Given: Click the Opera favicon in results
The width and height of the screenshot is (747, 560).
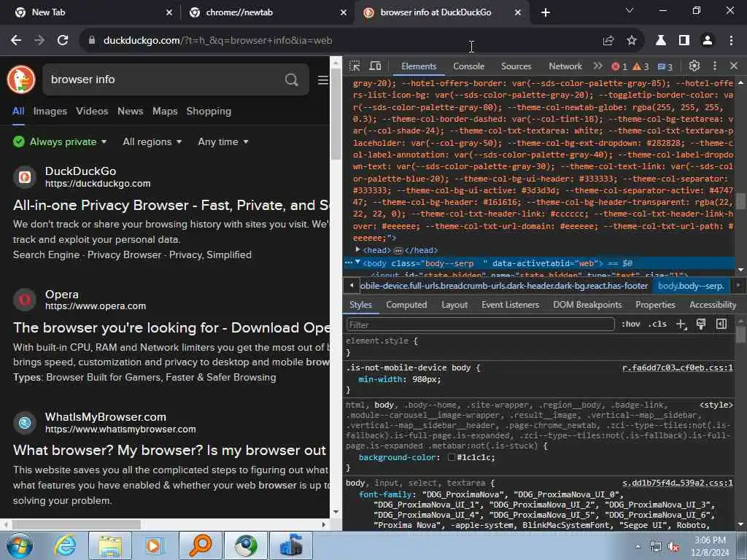Looking at the screenshot, I should pyautogui.click(x=25, y=300).
